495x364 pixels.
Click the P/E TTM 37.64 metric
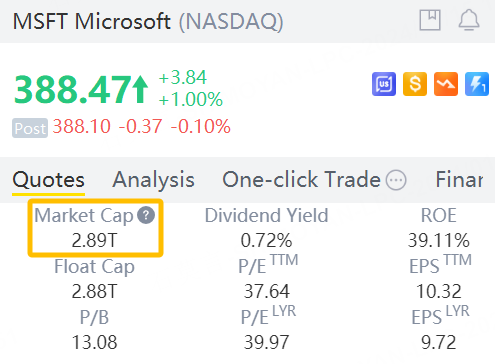pos(267,277)
